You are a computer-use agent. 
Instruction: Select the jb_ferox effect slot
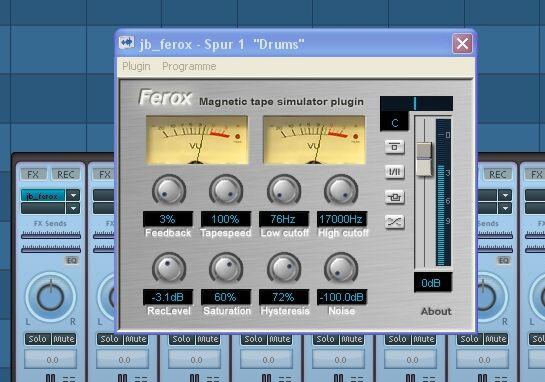point(43,196)
